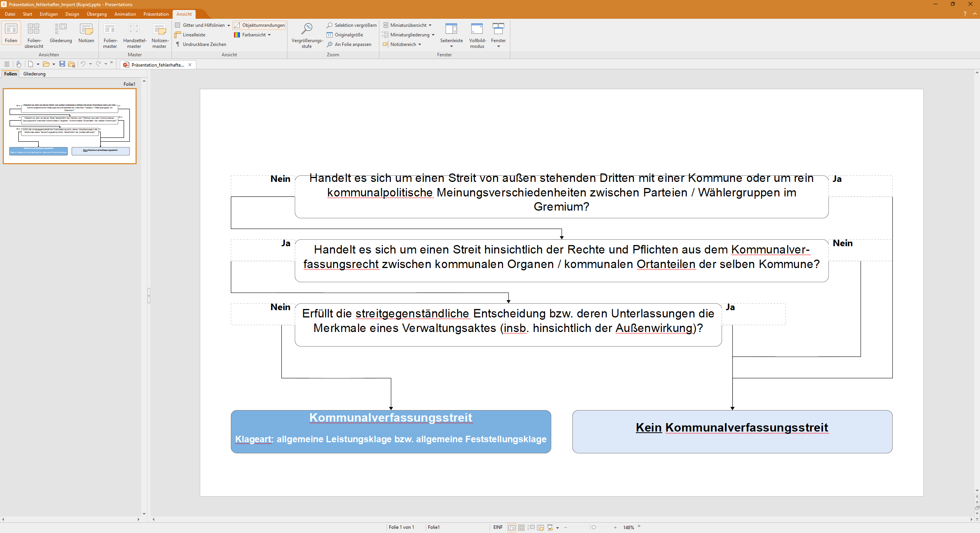Start slideshow from status bar icon

pos(550,528)
